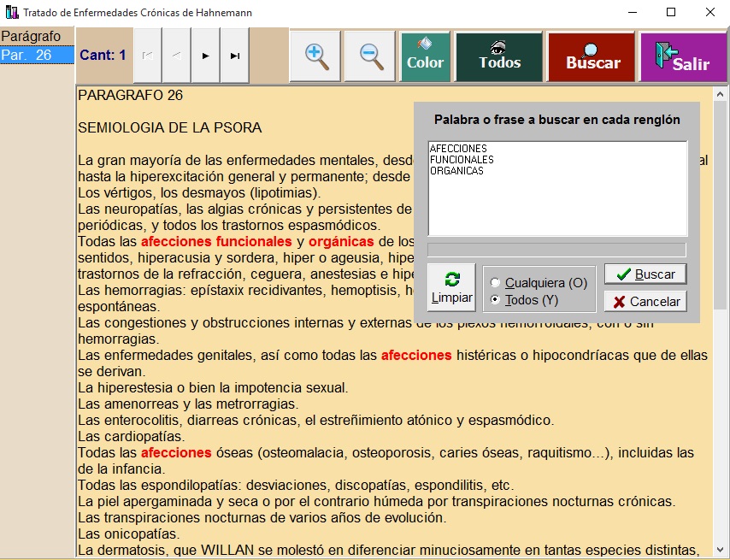Close the Tratado de Enfermedades window
Screen dimensions: 730x560
click(x=710, y=12)
